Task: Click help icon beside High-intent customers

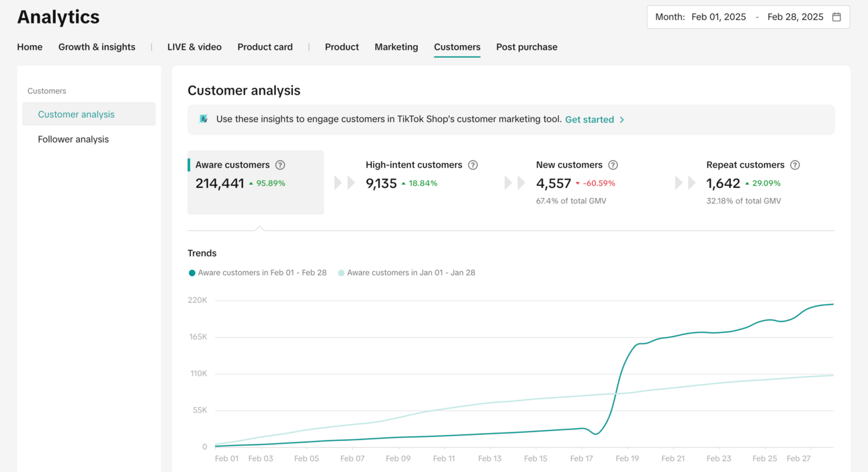Action: (x=473, y=165)
